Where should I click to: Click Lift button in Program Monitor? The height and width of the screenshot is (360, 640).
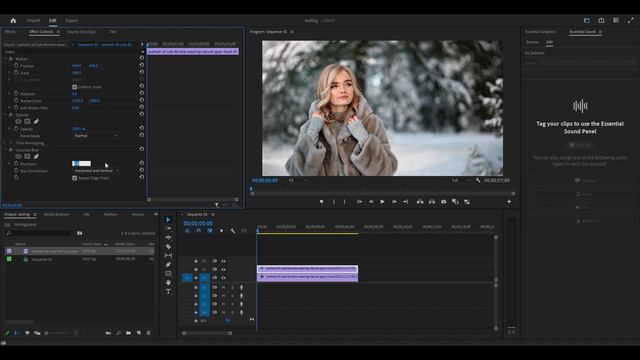coord(420,202)
